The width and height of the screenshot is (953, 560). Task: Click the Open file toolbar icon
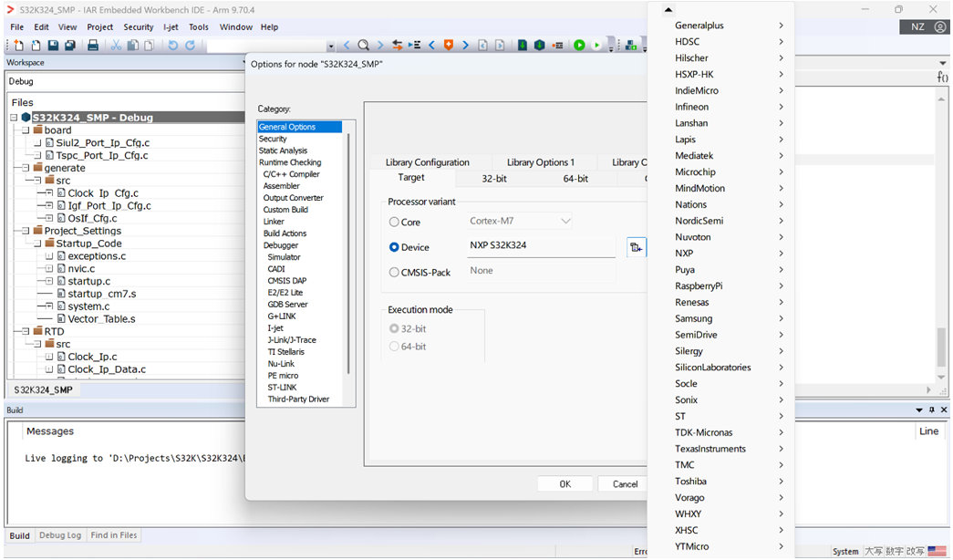click(x=36, y=45)
